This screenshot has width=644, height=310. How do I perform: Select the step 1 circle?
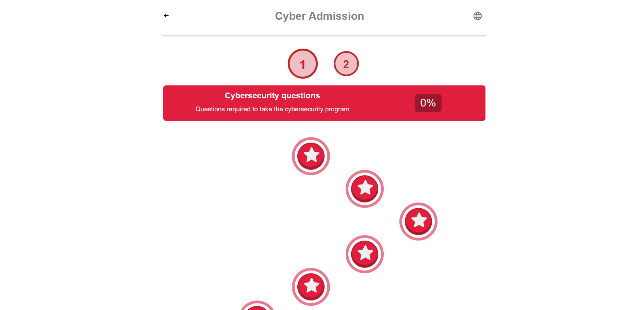[303, 64]
